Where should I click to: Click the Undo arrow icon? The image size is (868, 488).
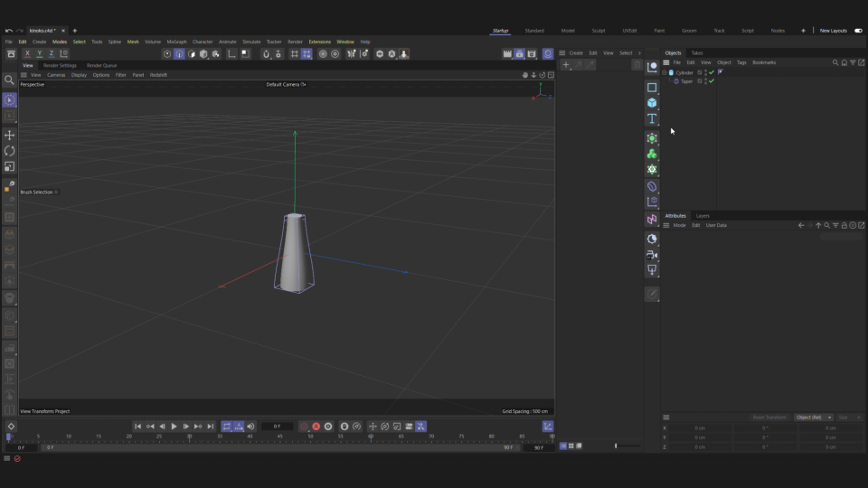click(8, 31)
